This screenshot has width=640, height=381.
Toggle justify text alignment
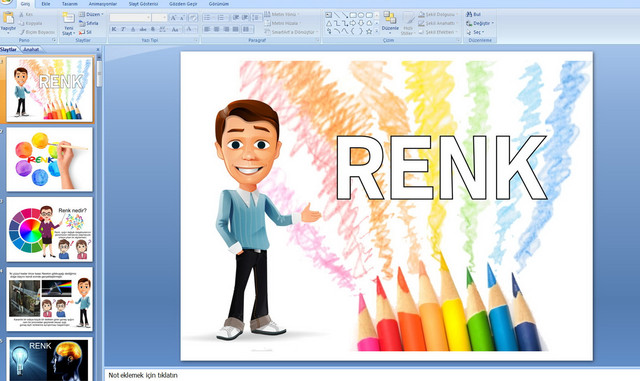[x=236, y=29]
